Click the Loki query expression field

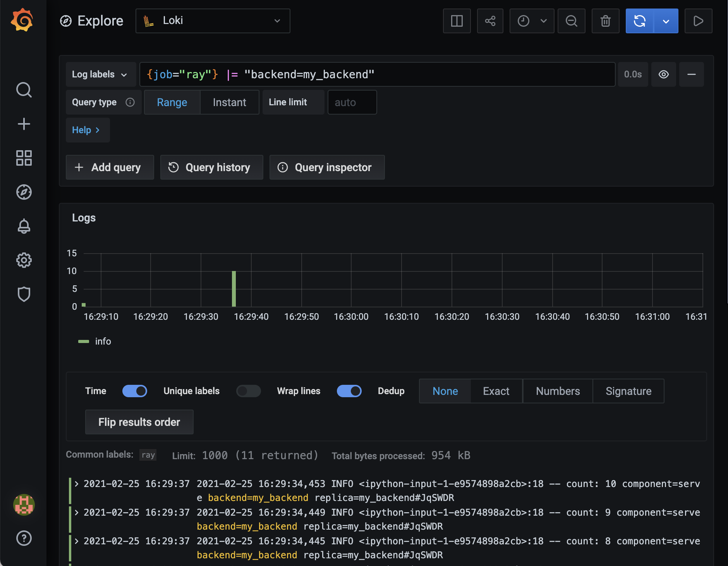[378, 74]
